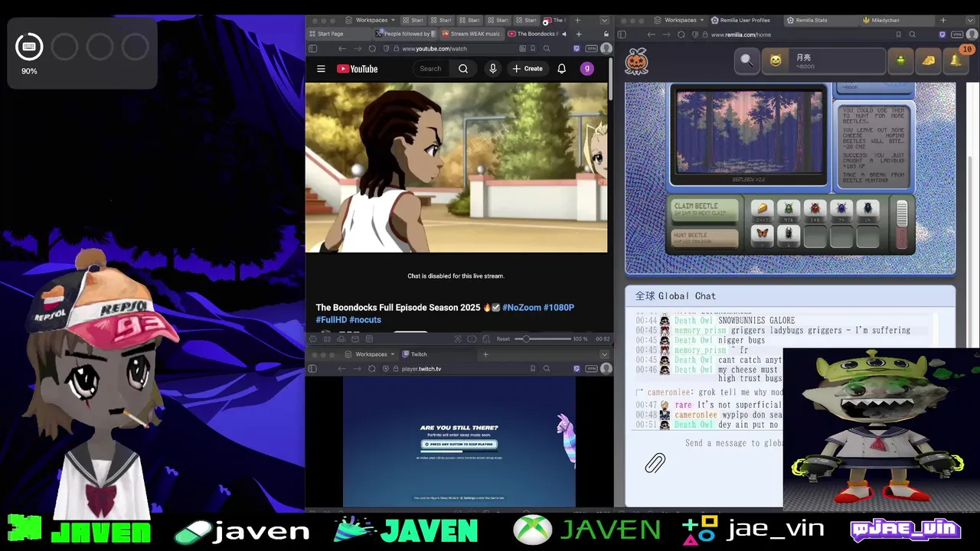Click the paperclip attach icon in chat
980x551 pixels.
click(655, 463)
